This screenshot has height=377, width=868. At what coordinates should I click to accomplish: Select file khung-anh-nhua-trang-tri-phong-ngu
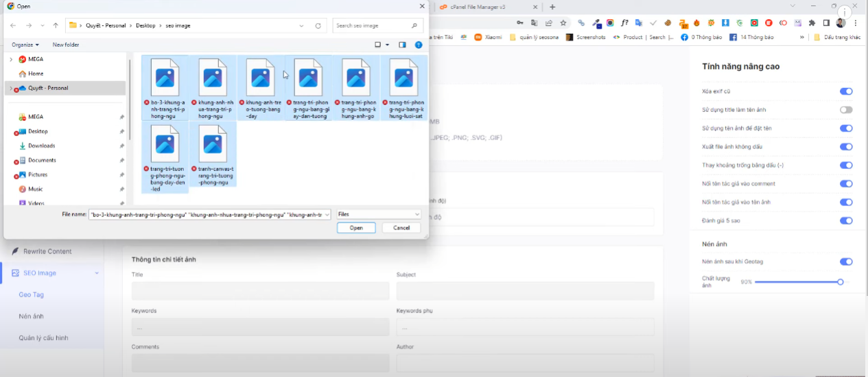pyautogui.click(x=213, y=88)
